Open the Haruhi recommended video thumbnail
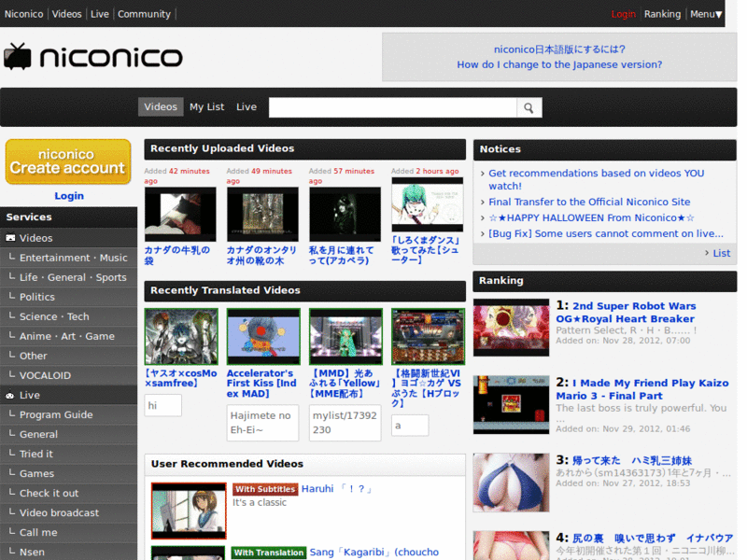 click(x=189, y=511)
